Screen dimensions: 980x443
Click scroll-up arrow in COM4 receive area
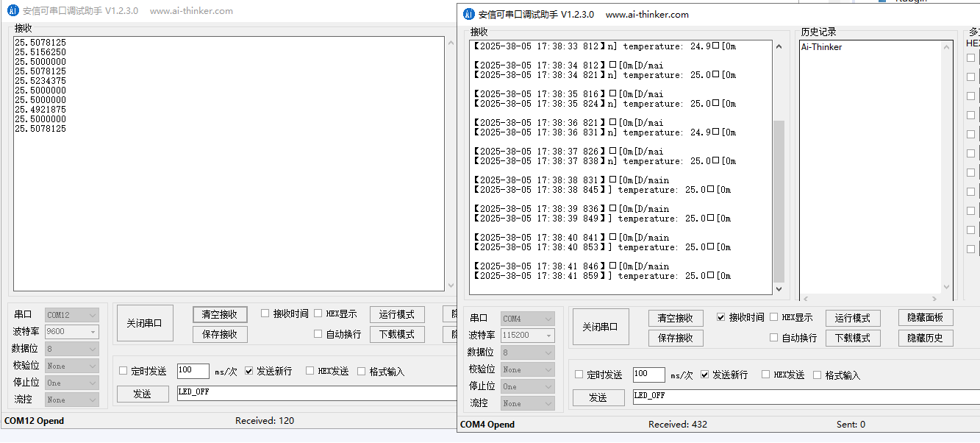[x=779, y=46]
